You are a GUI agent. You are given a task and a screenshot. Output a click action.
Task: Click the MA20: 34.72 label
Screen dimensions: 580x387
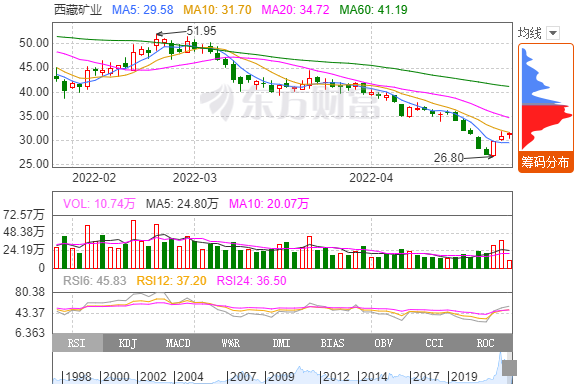pyautogui.click(x=295, y=10)
